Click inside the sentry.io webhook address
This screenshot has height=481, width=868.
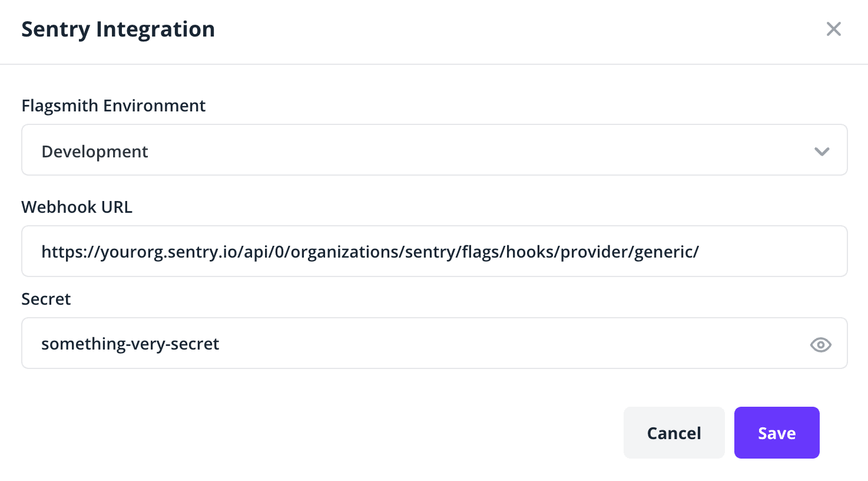[370, 251]
